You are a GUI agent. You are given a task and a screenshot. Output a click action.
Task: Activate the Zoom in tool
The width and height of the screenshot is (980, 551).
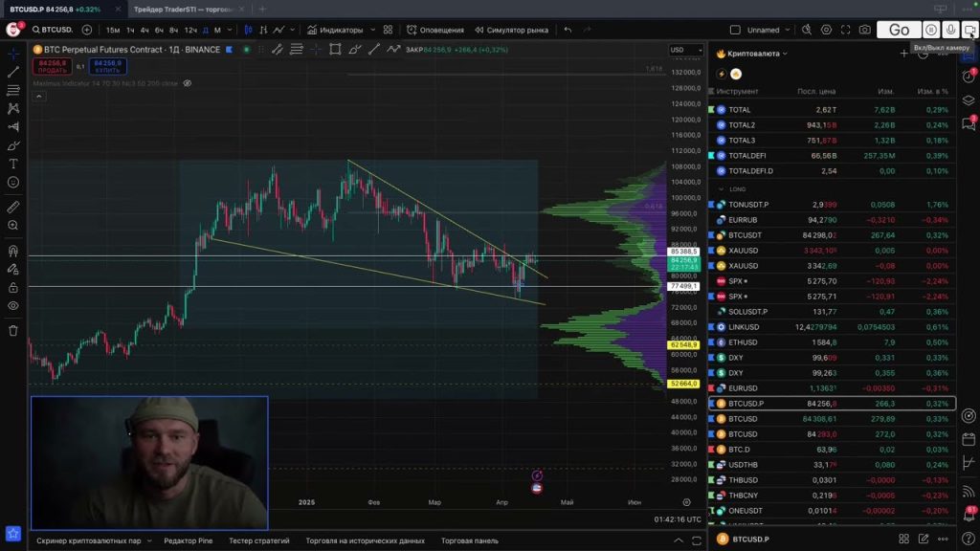pos(13,226)
